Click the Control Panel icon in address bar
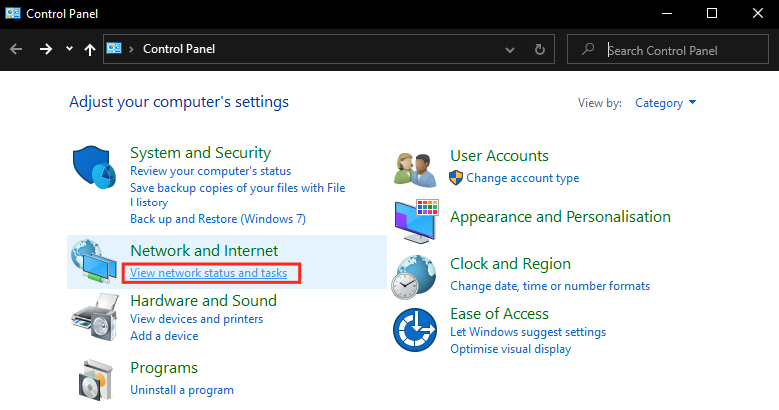The height and width of the screenshot is (410, 779). (114, 49)
